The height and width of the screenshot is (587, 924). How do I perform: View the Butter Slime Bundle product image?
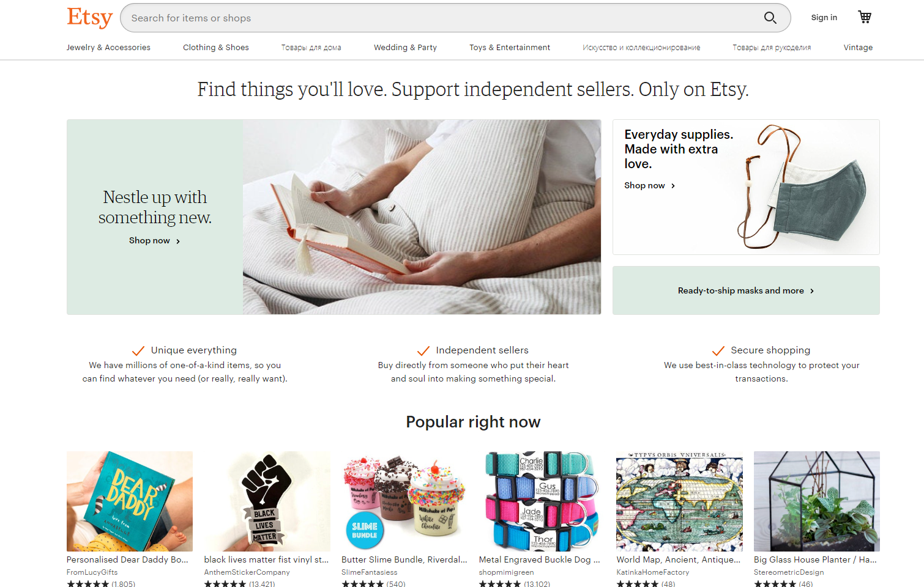[404, 501]
